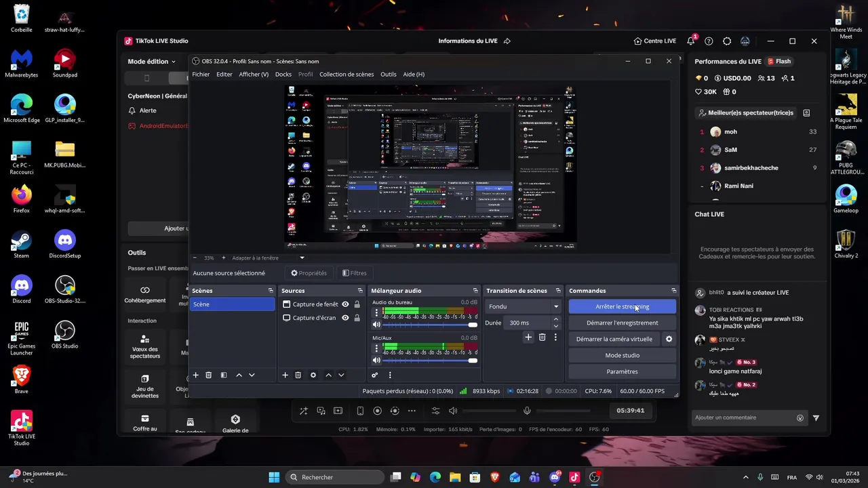Mute TikTok Studio microphone input
Screen dimensions: 868x488
(x=527, y=411)
